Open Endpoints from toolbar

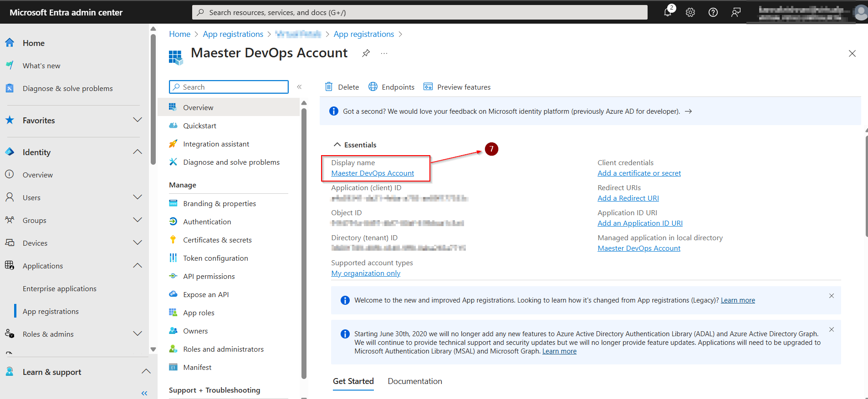click(392, 87)
